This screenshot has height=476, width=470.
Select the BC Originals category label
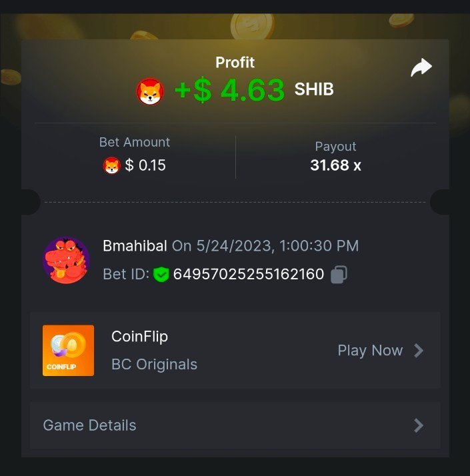coord(154,364)
